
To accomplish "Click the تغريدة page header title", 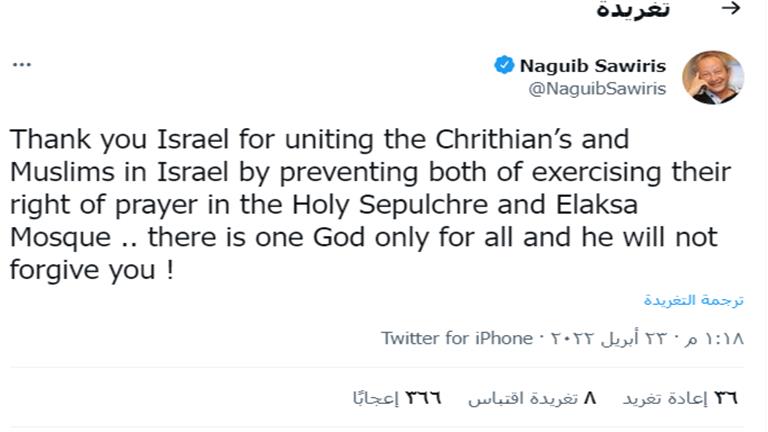I will click(633, 9).
